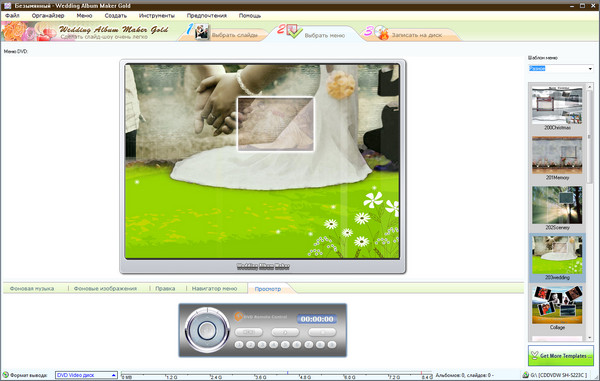Viewport: 600px width, 381px height.
Task: Click the Формат вывода label
Action: click(x=29, y=375)
